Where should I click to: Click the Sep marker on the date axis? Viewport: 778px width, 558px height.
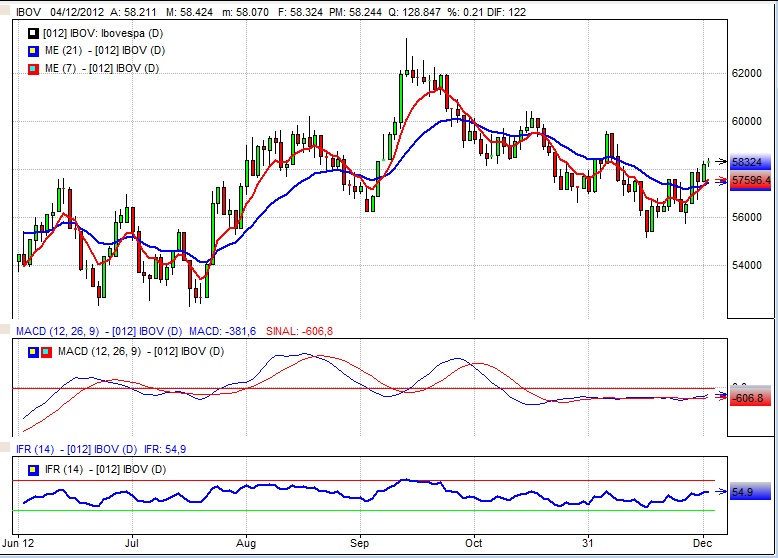tap(363, 544)
